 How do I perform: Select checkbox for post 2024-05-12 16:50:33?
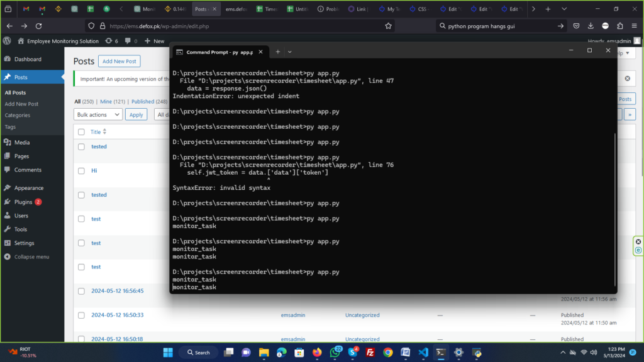81,315
